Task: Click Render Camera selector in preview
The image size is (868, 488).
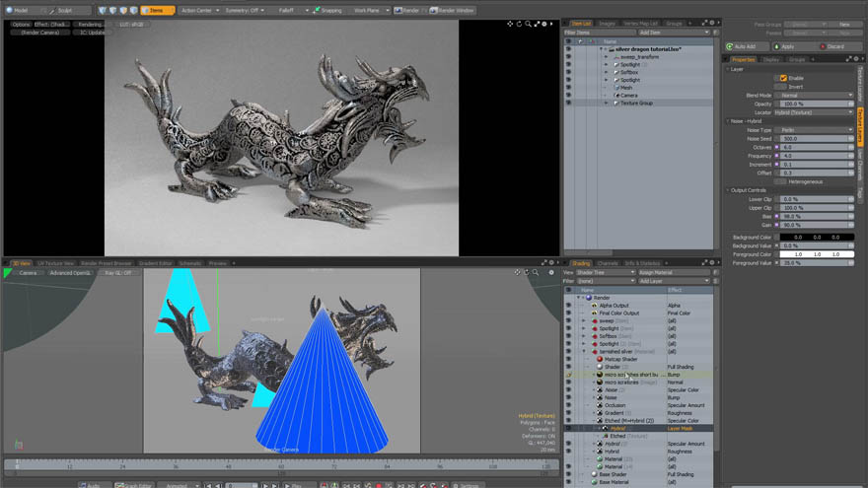Action: 39,33
